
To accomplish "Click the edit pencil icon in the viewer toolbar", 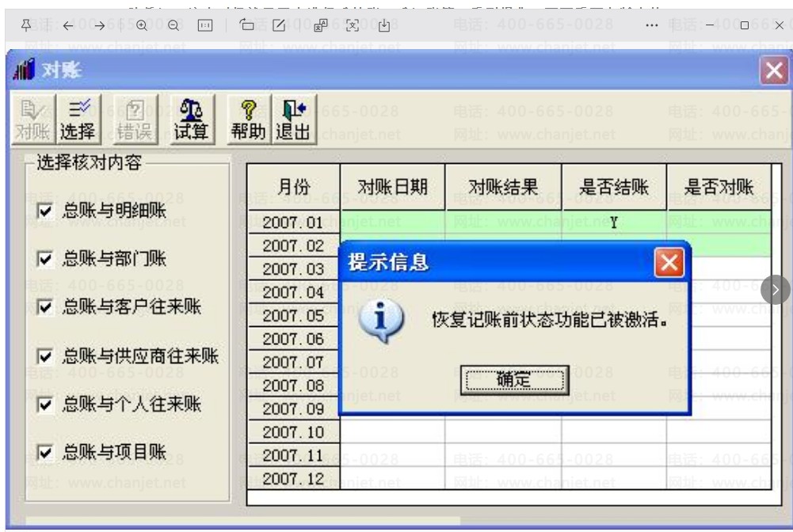I will point(279,25).
